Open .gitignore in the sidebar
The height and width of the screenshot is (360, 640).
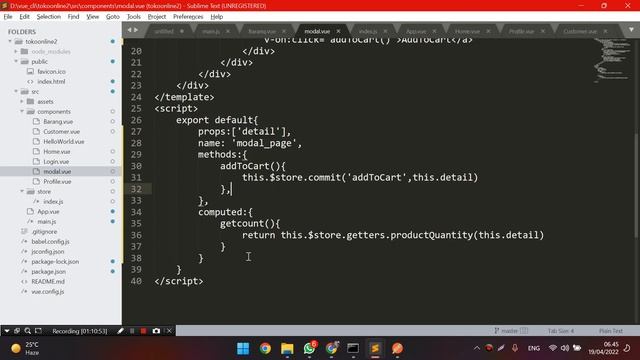44,231
